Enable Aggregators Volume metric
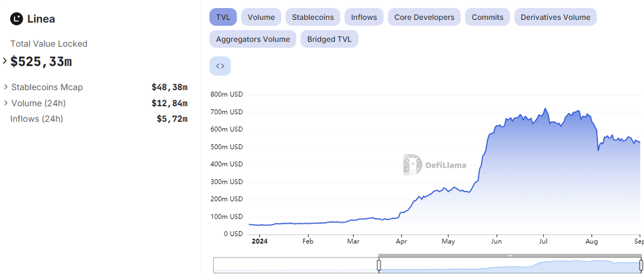This screenshot has height=279, width=644. [253, 39]
